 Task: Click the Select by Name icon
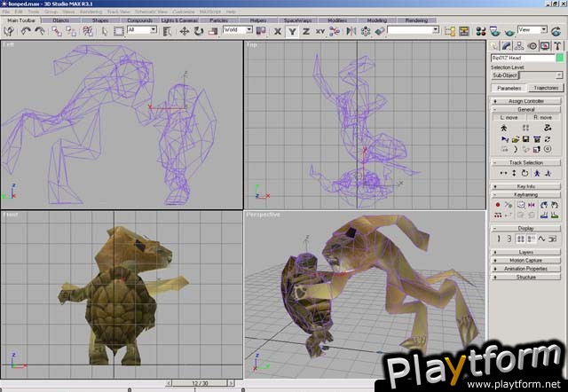pos(168,32)
